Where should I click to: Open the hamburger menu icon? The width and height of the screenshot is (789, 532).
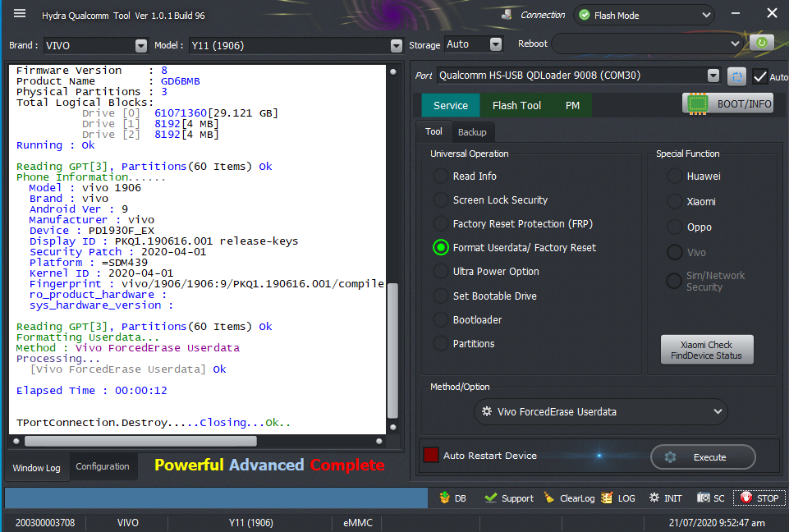click(21, 13)
